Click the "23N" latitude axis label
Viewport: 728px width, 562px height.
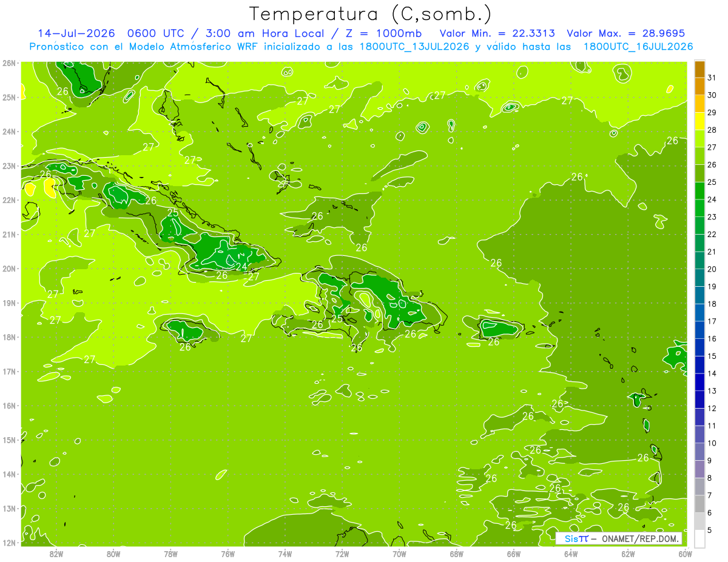click(x=9, y=166)
